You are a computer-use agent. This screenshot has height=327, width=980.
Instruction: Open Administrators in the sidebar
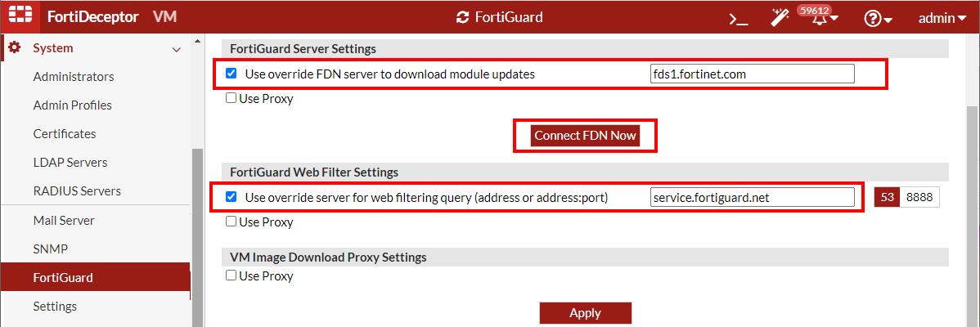(74, 77)
